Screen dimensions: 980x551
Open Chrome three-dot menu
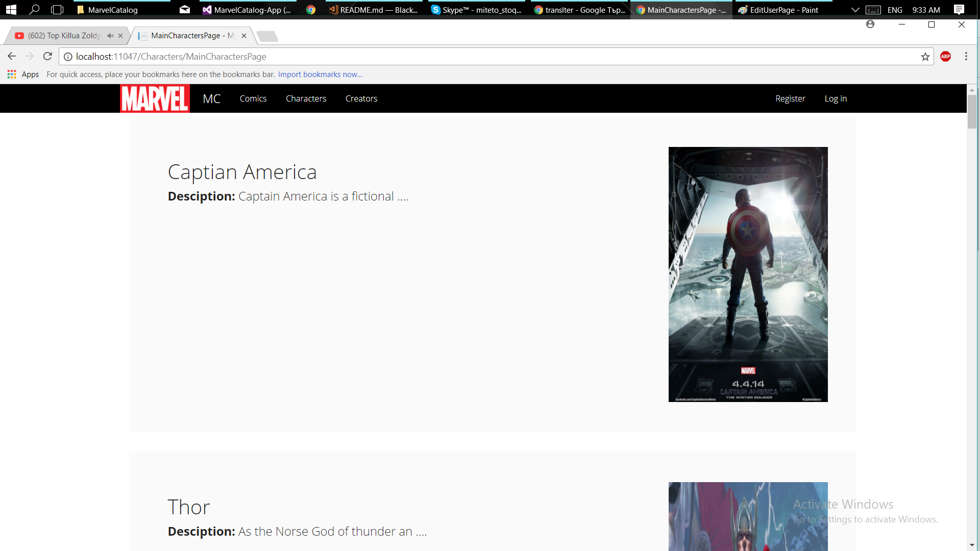(x=966, y=57)
